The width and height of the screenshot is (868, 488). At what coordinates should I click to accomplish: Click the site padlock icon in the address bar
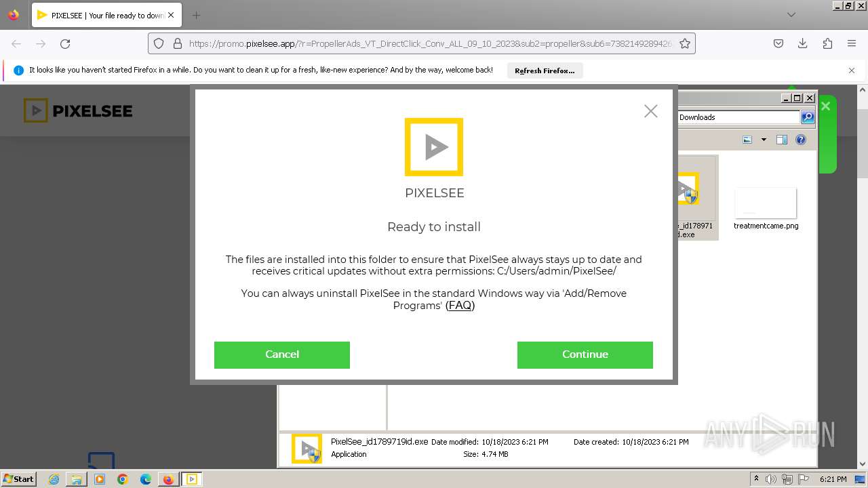tap(178, 43)
